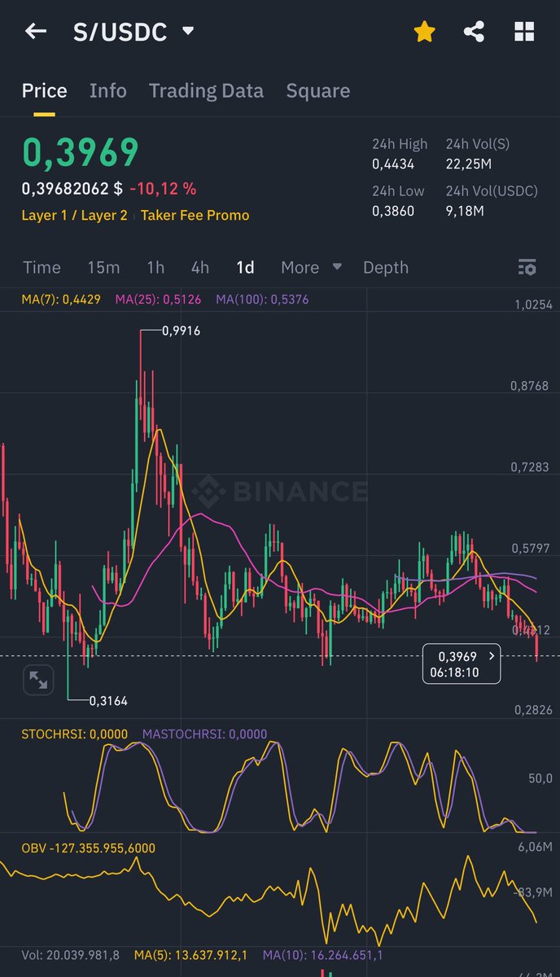Tap the 6,06M OBV axis label
The width and height of the screenshot is (560, 977).
click(535, 848)
